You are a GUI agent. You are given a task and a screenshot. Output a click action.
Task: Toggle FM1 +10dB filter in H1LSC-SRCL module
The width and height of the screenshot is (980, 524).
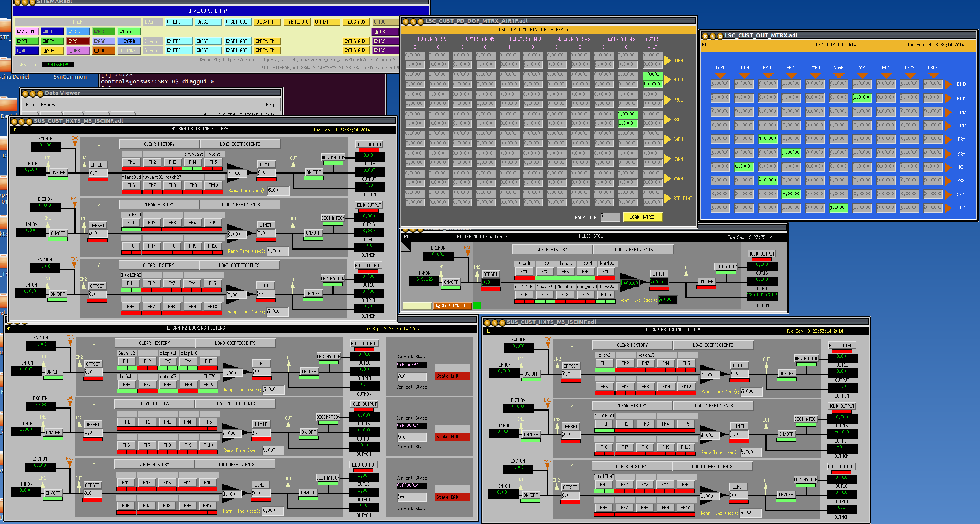tap(524, 272)
